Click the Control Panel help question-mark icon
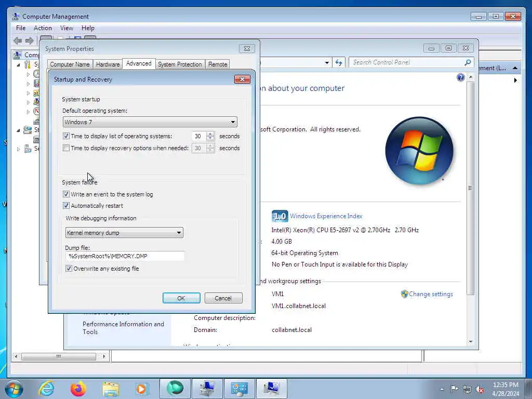This screenshot has height=399, width=532. pyautogui.click(x=460, y=78)
